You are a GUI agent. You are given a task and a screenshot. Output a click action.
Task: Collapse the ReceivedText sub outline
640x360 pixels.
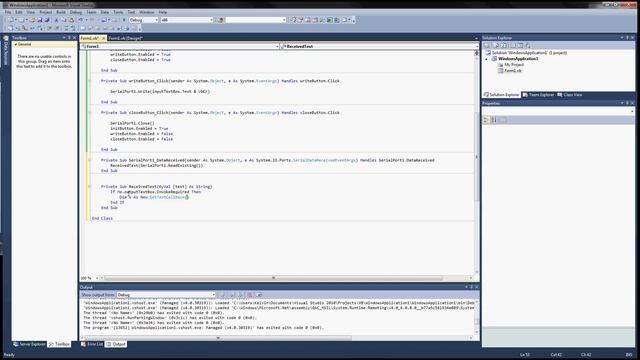coord(90,187)
